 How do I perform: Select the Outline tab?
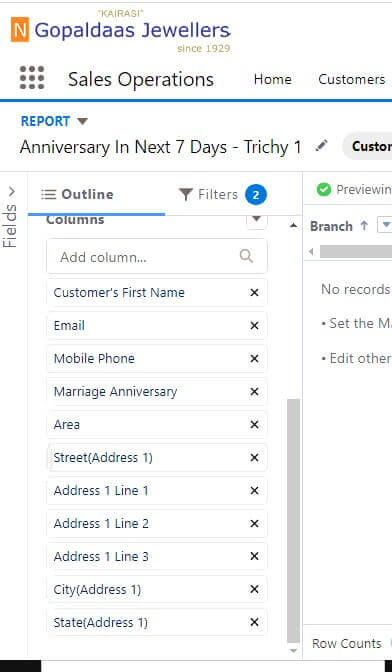click(78, 195)
